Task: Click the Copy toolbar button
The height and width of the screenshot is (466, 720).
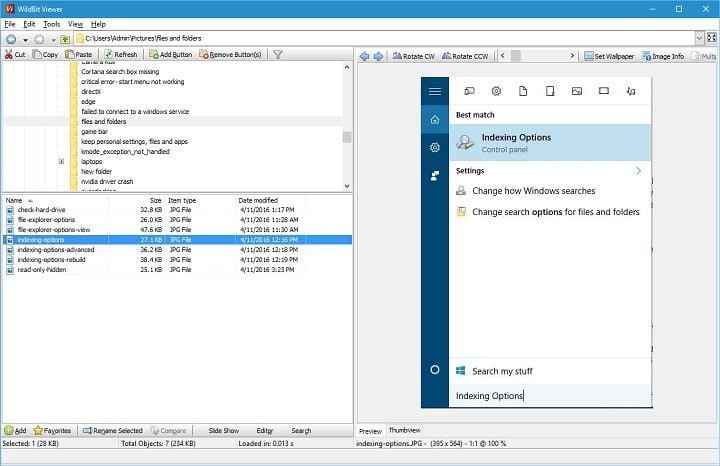Action: [x=45, y=54]
